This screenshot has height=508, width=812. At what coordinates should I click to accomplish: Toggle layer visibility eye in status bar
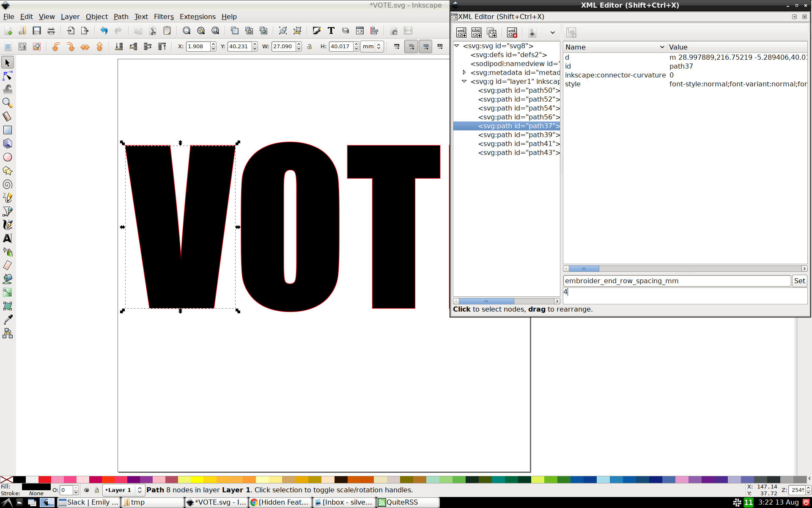pos(87,490)
